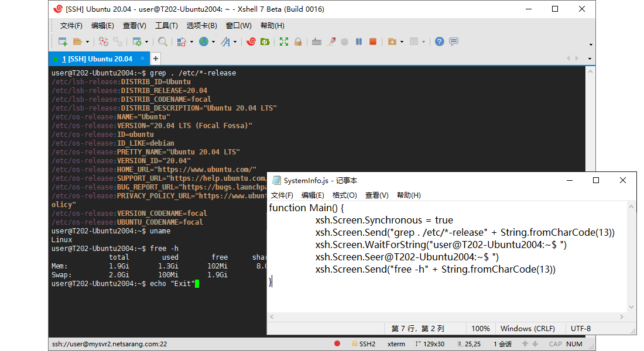Open Notepad 查看(V) menu

[x=376, y=195]
